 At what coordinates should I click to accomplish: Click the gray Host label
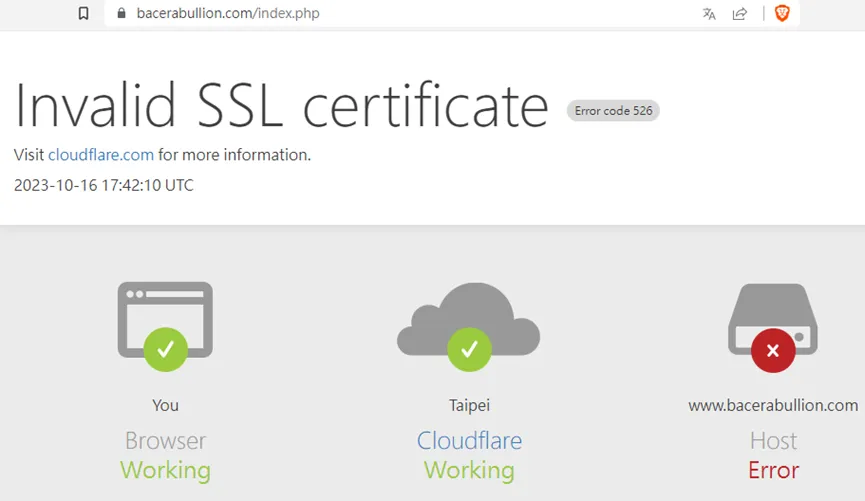click(x=773, y=441)
